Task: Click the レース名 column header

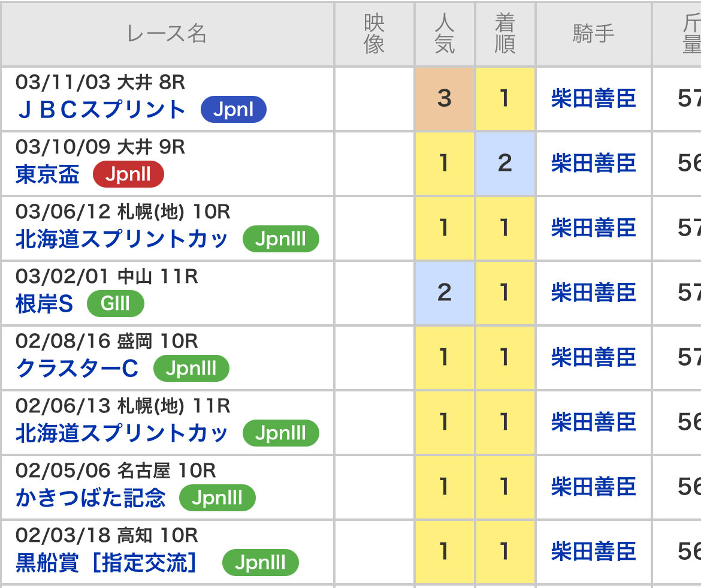Action: (167, 34)
